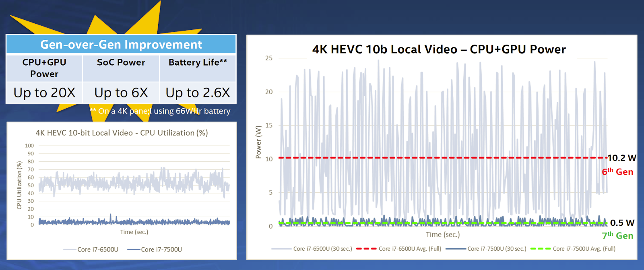Click the 'Power (W)' vertical axis label
The image size is (644, 270).
pyautogui.click(x=258, y=142)
